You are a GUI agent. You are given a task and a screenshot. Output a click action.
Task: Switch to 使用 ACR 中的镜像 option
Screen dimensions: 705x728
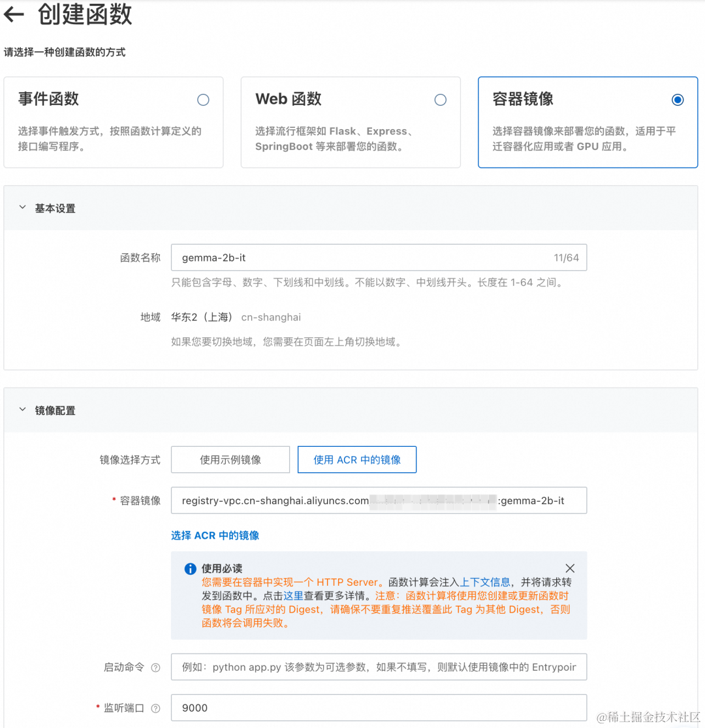[356, 459]
